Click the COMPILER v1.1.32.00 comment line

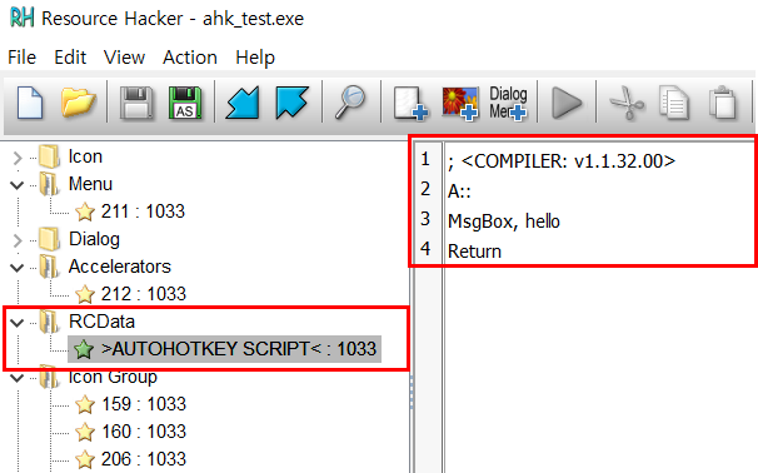562,161
